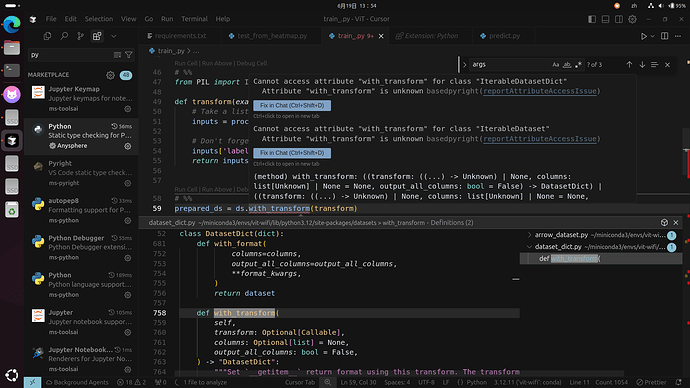Open editor more actions ellipsis
Screen dimensions: 690x388
(678, 36)
